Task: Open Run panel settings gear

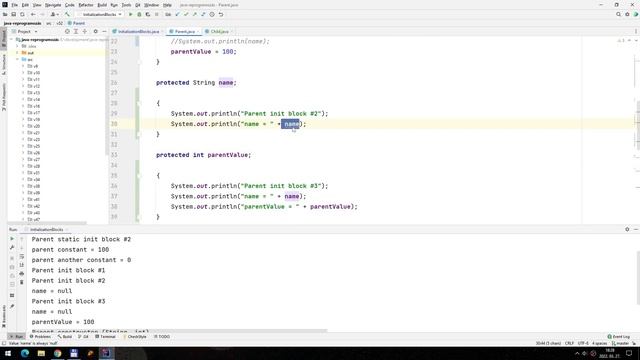Action: pyautogui.click(x=627, y=229)
